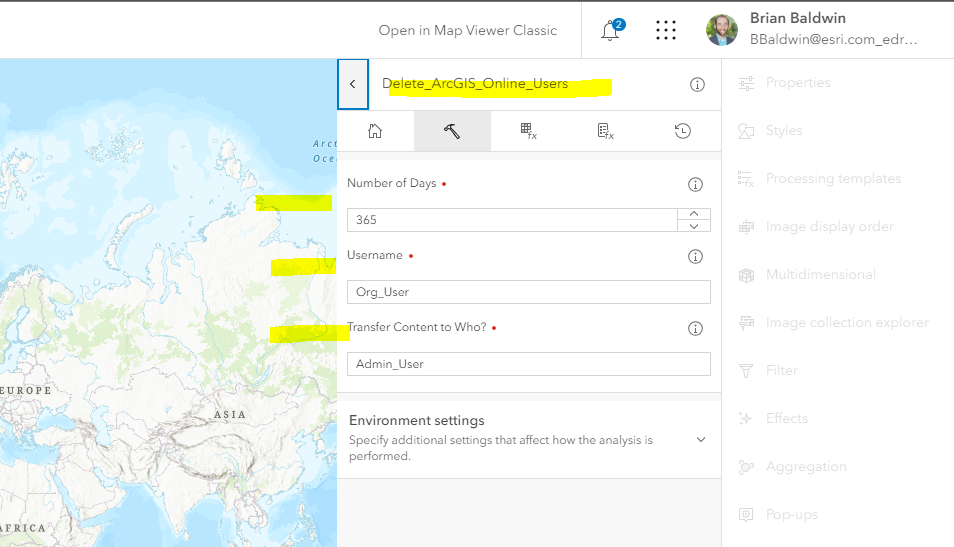The height and width of the screenshot is (547, 954).
Task: Click the Filter funnel icon
Action: (x=746, y=371)
